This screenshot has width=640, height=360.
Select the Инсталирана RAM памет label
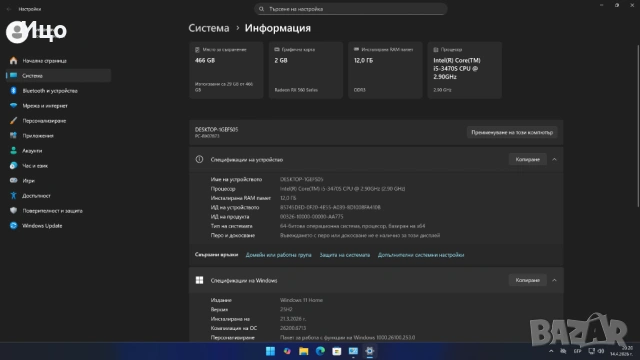241,198
